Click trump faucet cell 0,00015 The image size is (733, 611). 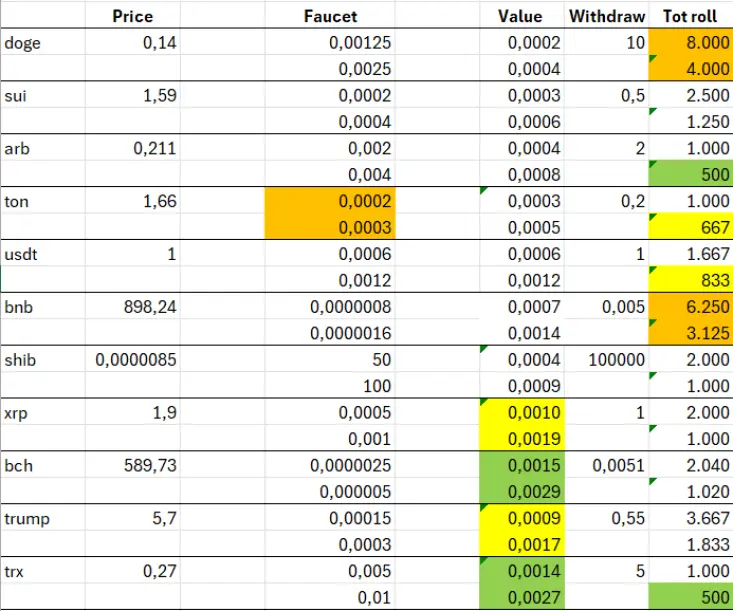330,518
